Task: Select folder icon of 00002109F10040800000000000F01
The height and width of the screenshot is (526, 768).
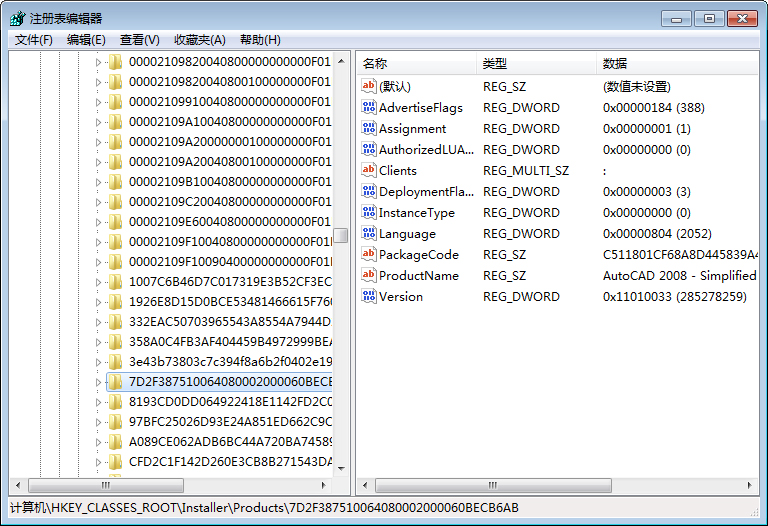Action: coord(115,242)
